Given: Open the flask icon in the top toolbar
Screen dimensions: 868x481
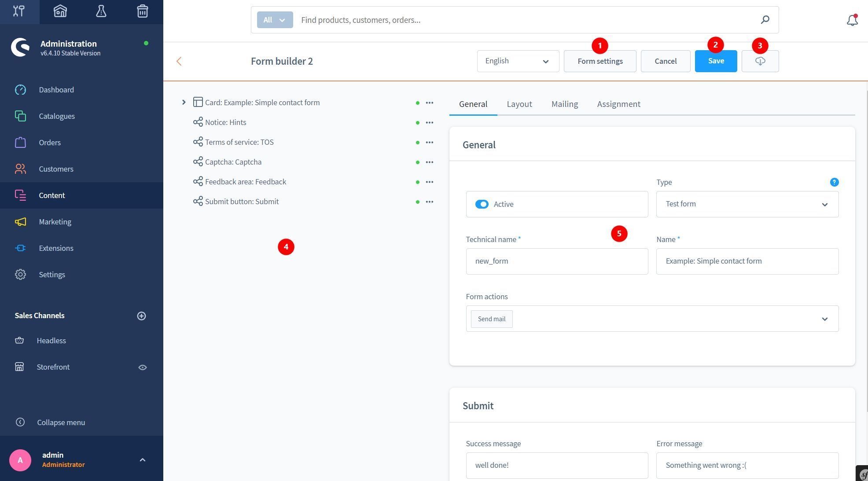Looking at the screenshot, I should [x=101, y=11].
